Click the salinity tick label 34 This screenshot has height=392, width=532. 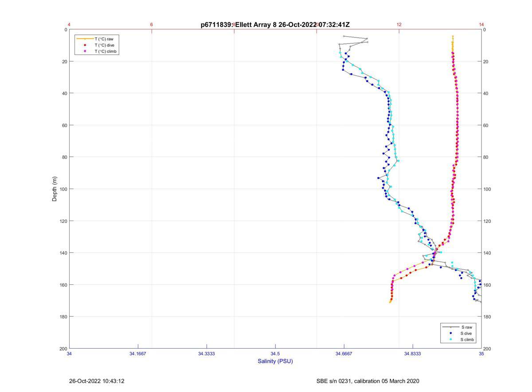[x=69, y=353]
